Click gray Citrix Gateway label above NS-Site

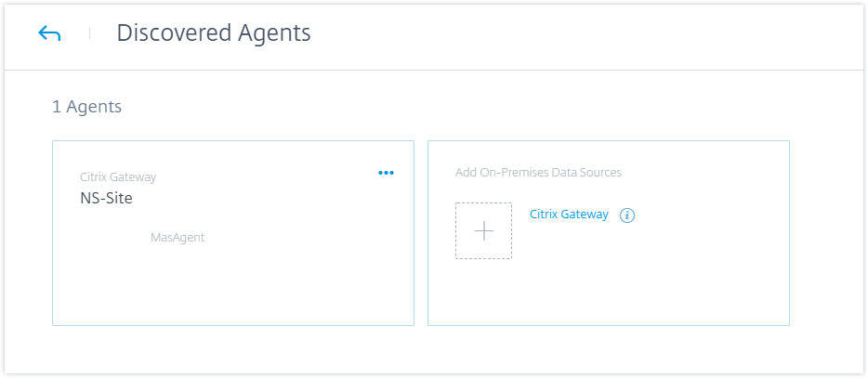click(118, 176)
